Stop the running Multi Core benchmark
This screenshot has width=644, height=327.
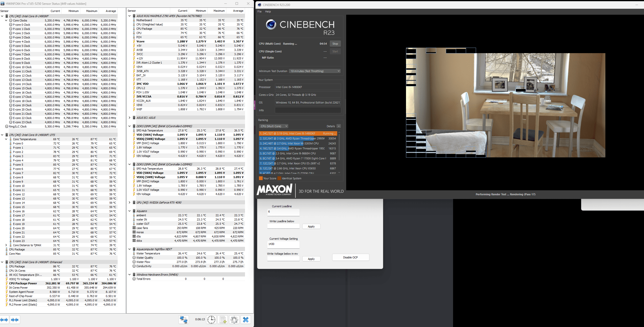335,44
